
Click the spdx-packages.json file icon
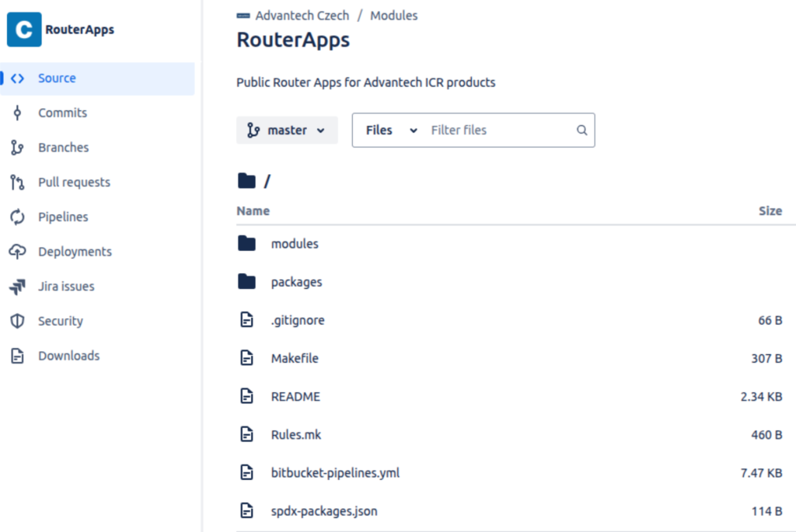246,510
